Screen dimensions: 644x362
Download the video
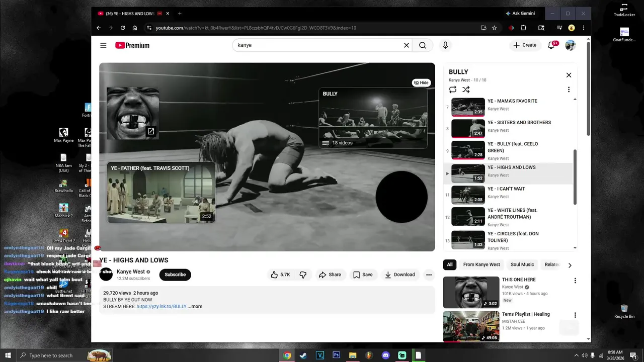tap(400, 275)
